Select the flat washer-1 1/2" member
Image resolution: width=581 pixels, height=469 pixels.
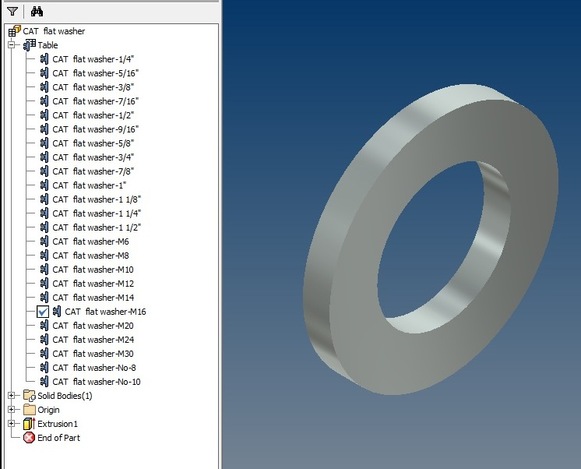pyautogui.click(x=91, y=227)
